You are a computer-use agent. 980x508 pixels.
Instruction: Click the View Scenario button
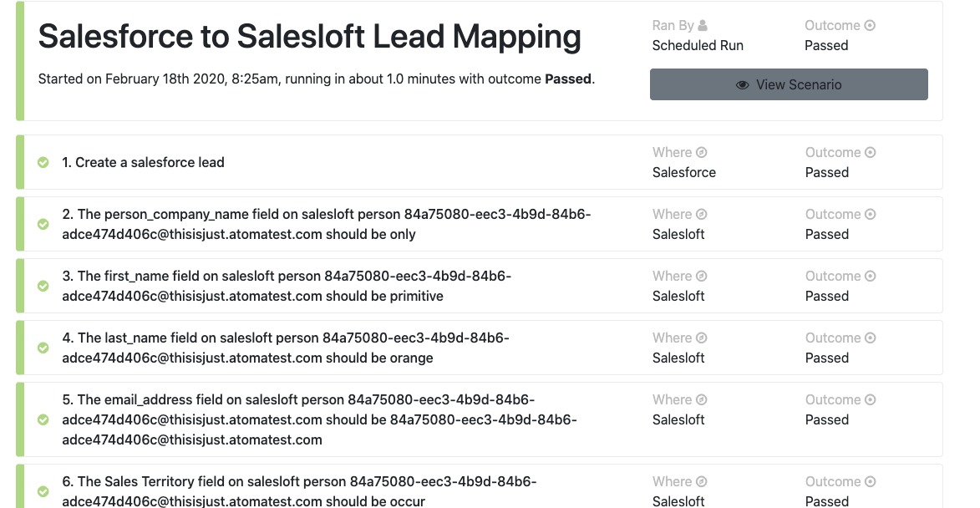coord(789,84)
